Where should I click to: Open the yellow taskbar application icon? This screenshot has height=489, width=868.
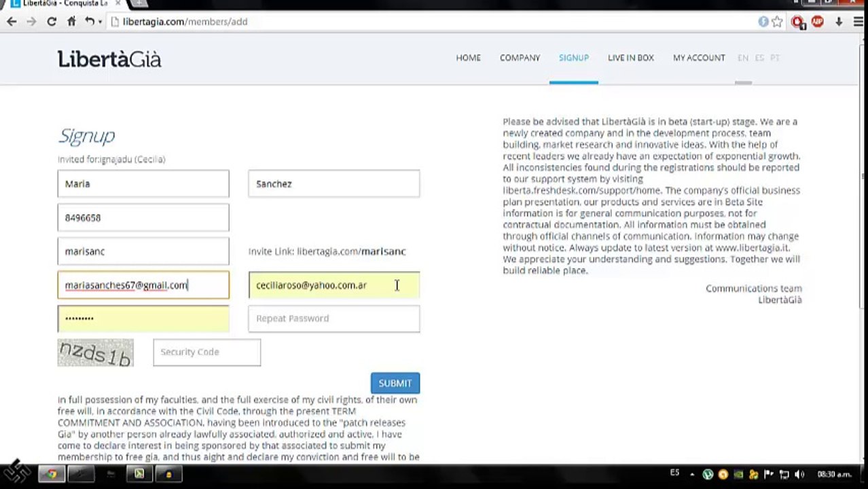(168, 474)
